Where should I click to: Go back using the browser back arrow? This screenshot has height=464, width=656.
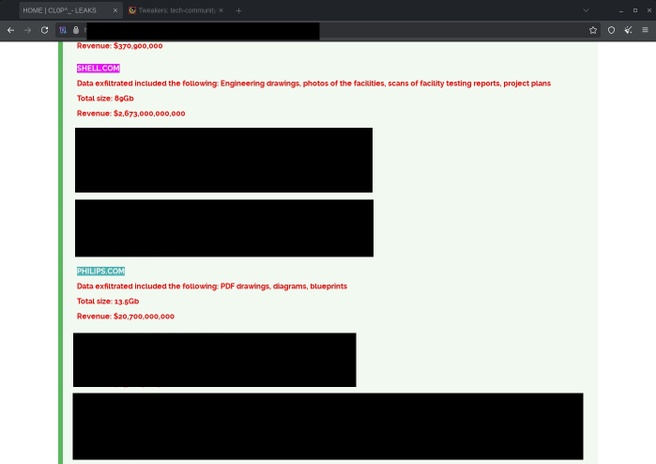click(10, 30)
